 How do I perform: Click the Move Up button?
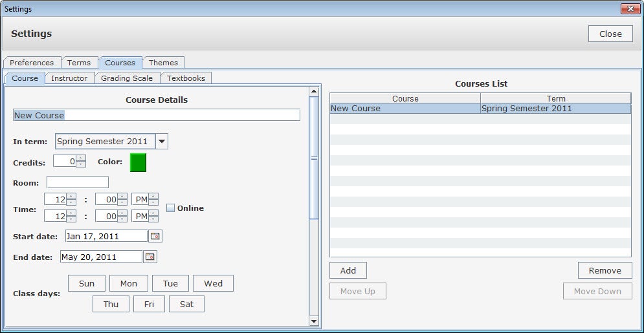click(x=358, y=291)
